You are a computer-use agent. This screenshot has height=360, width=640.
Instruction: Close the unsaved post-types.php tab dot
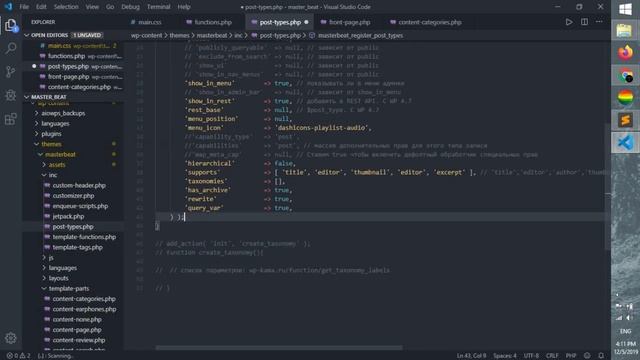coord(306,22)
